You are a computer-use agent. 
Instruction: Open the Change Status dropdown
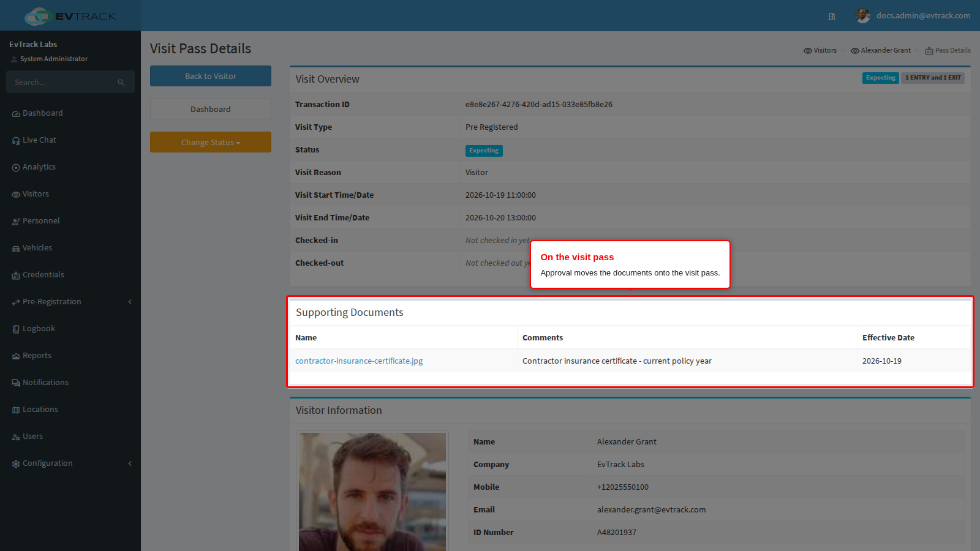pos(211,142)
